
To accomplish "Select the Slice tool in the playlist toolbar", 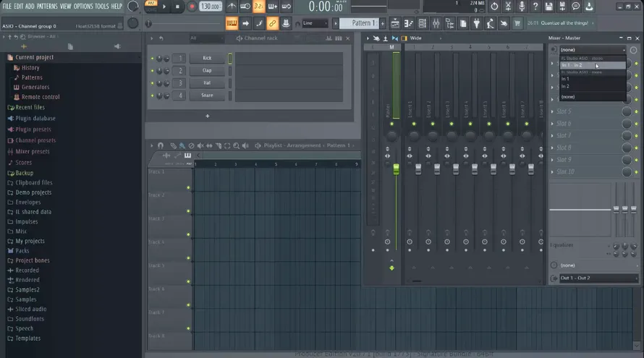I will tap(219, 145).
